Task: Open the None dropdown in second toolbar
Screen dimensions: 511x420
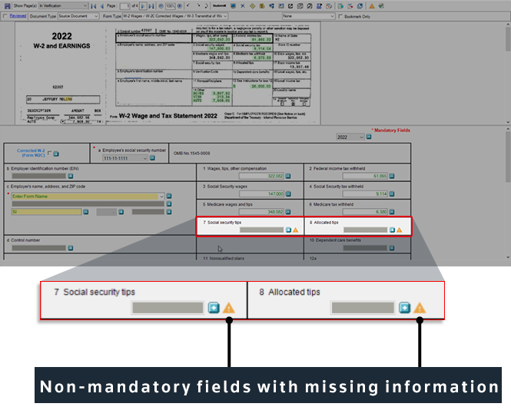Action: (x=308, y=16)
